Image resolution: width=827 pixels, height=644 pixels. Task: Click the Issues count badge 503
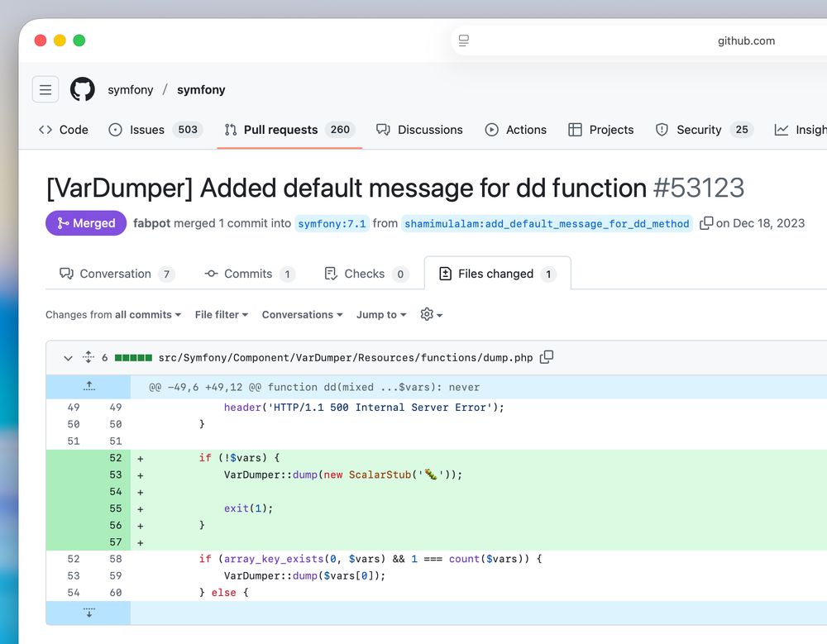tap(188, 130)
